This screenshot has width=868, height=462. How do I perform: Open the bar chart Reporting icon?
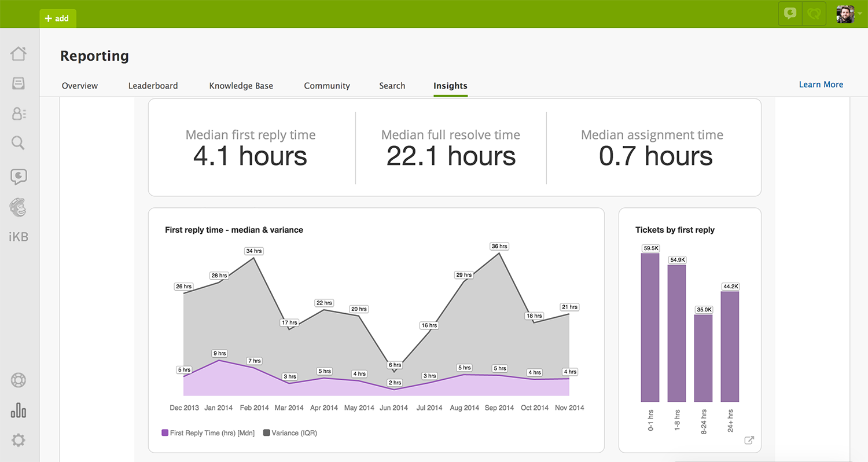click(x=19, y=410)
